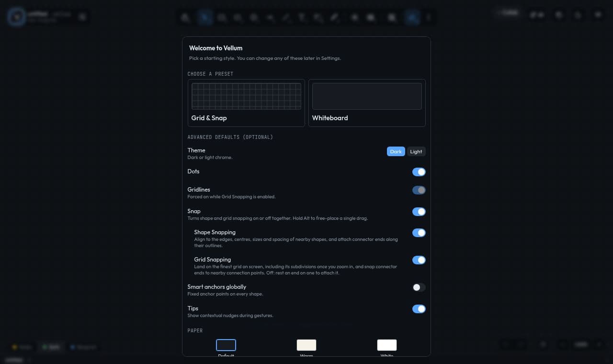Click the 'Welcome to Vellum' heading
This screenshot has height=364, width=613.
(x=216, y=48)
